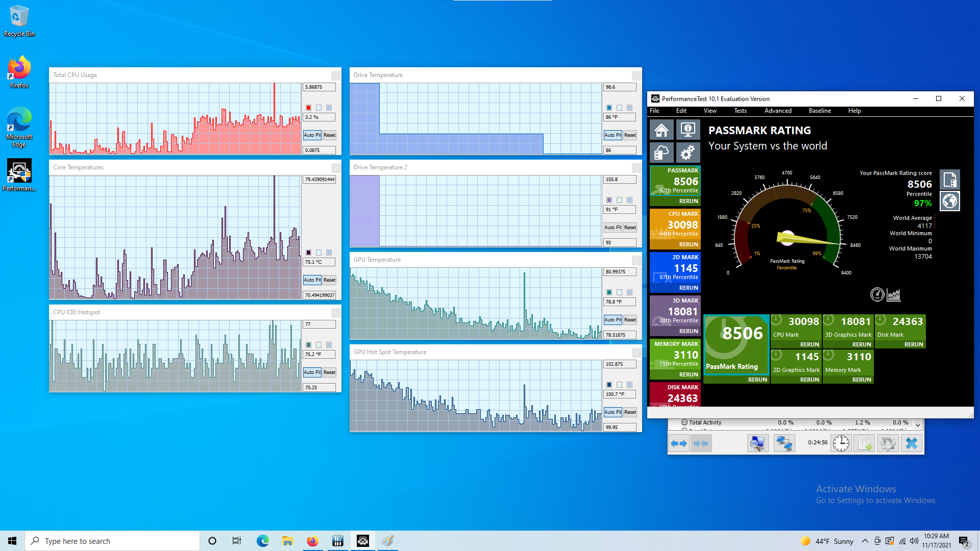Click Reset on Core Temperatures graph
The height and width of the screenshot is (551, 980).
coord(329,280)
